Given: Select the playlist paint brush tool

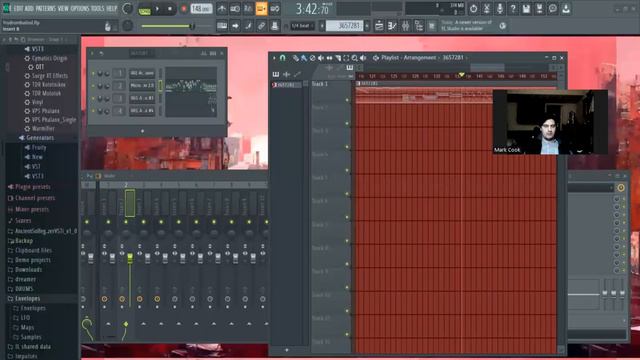Looking at the screenshot, I should tap(304, 58).
